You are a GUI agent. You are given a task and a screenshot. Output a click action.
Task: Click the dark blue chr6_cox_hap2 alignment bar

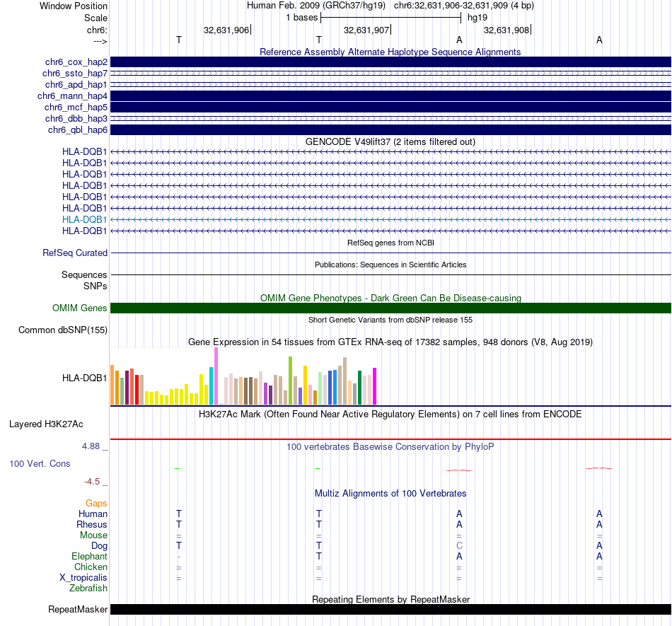pyautogui.click(x=390, y=62)
